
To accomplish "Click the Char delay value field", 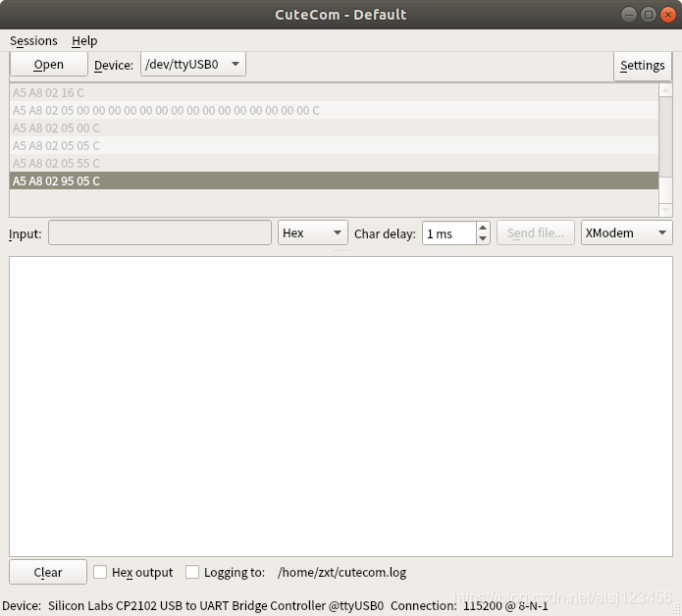I will pyautogui.click(x=449, y=233).
